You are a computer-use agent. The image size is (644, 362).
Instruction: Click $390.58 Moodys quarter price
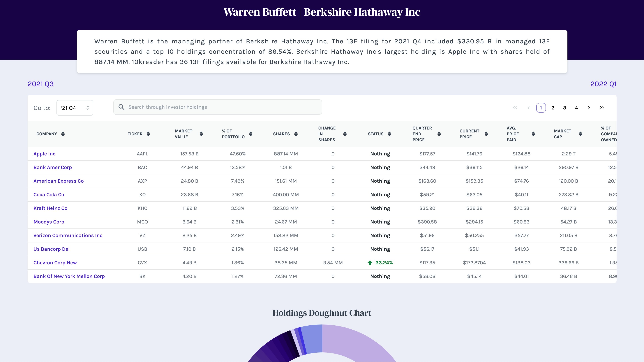tap(427, 222)
